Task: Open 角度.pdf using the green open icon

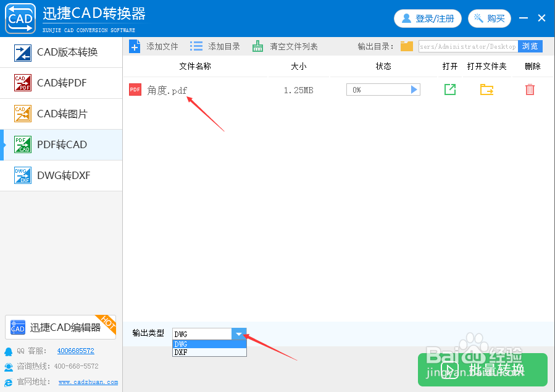Action: tap(450, 90)
